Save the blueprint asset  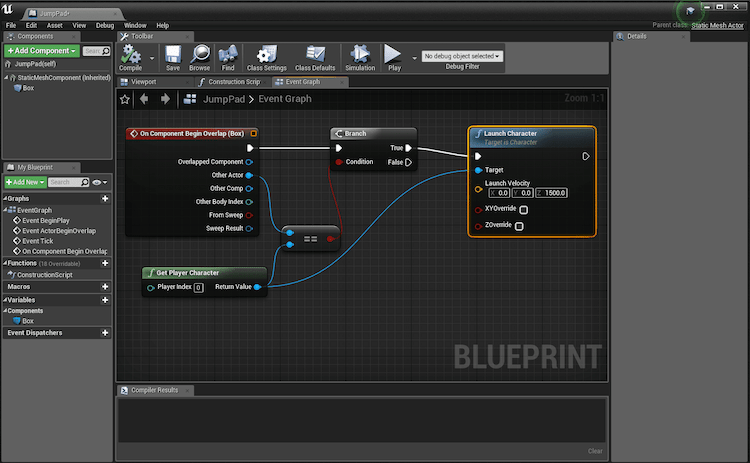pos(173,57)
